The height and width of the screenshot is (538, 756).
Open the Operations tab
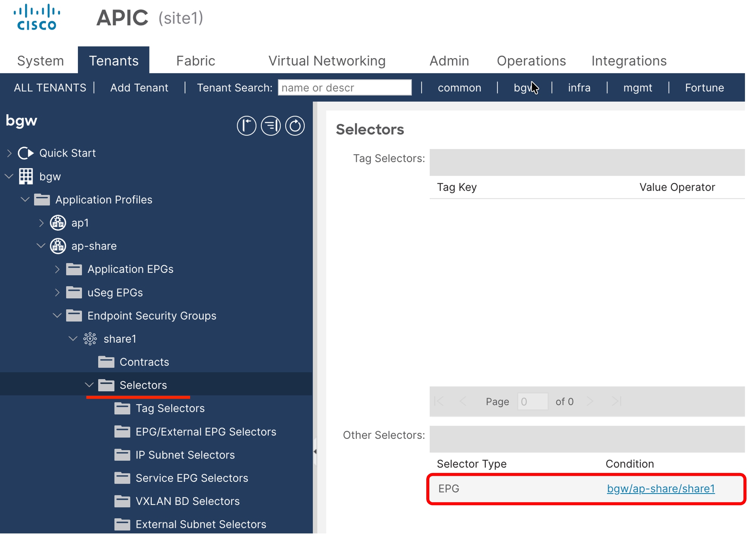[x=531, y=61]
